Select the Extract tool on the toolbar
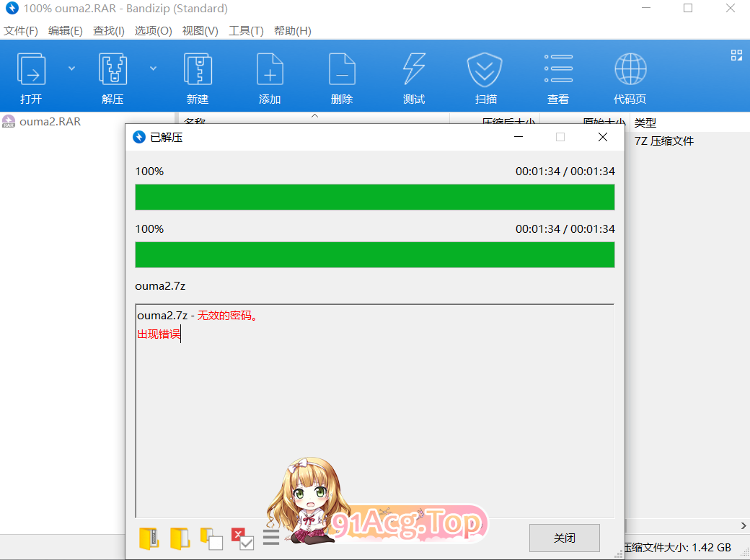This screenshot has width=750, height=560. (112, 76)
